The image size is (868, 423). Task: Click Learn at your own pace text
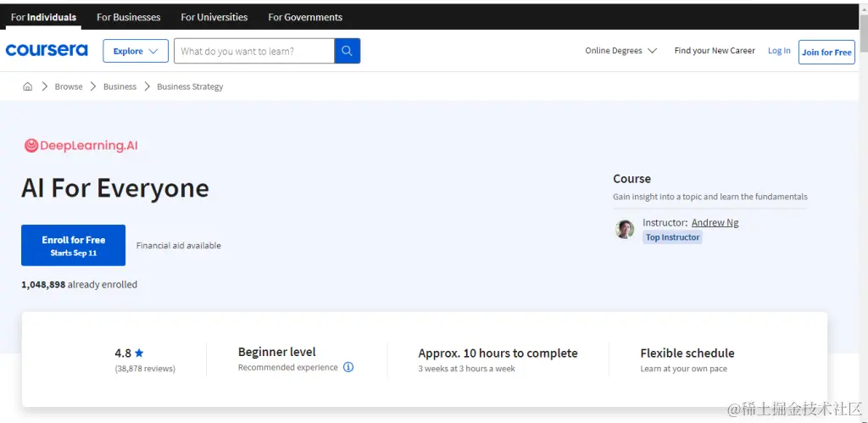point(684,368)
